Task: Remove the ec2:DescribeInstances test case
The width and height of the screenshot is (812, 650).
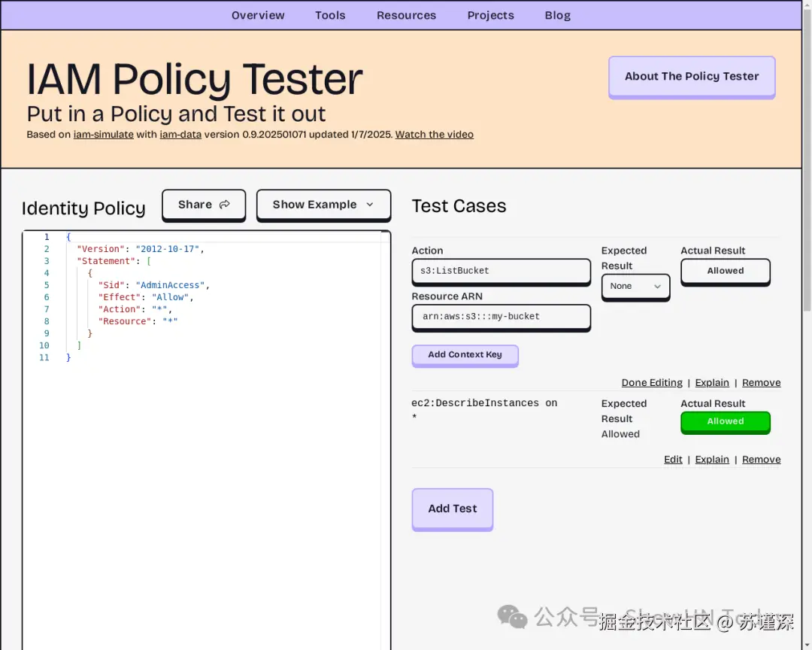Action: coord(761,459)
